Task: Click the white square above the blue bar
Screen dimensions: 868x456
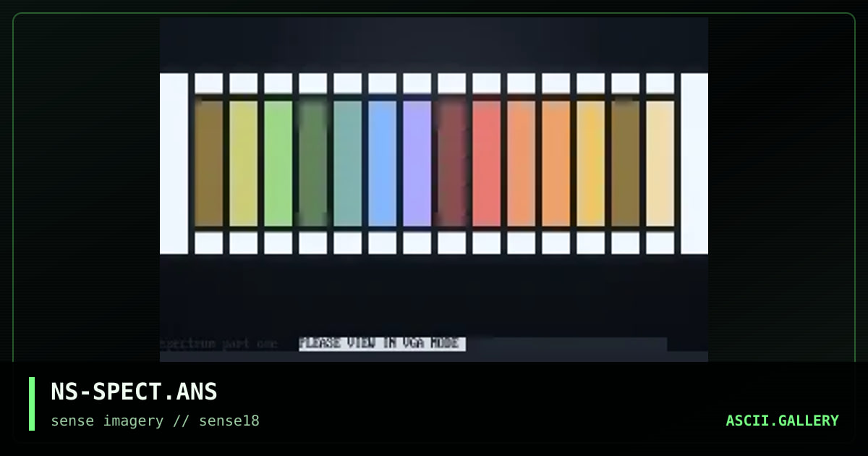Action: tap(382, 83)
